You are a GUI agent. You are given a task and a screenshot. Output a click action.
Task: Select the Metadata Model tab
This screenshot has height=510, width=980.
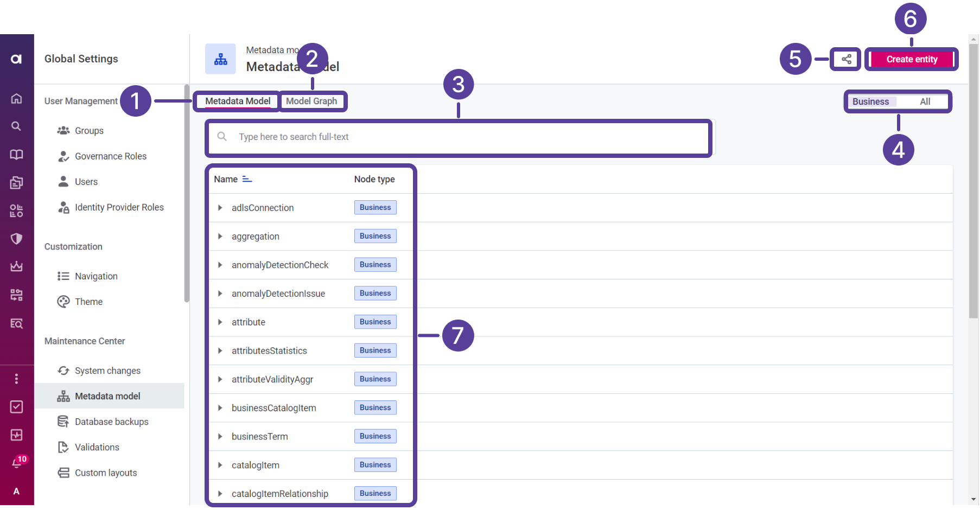237,101
